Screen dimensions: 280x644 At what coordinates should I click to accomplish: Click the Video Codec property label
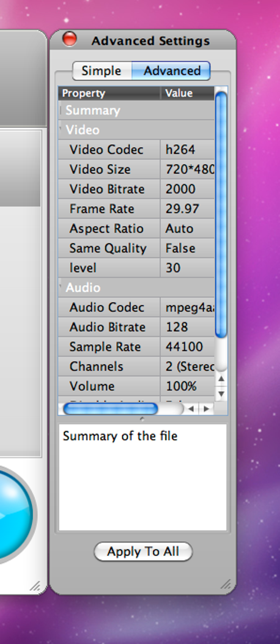pyautogui.click(x=106, y=149)
